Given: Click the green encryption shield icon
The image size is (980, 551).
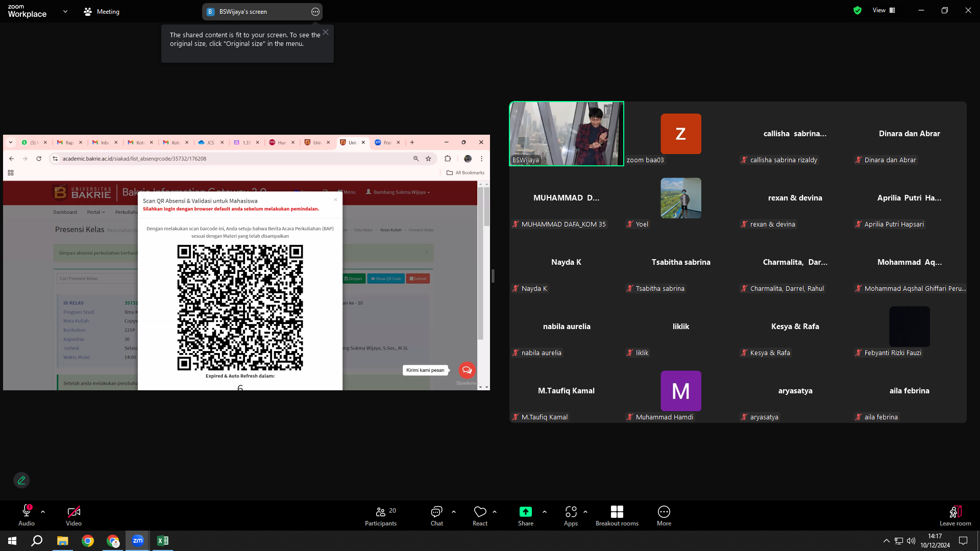Looking at the screenshot, I should 857,10.
